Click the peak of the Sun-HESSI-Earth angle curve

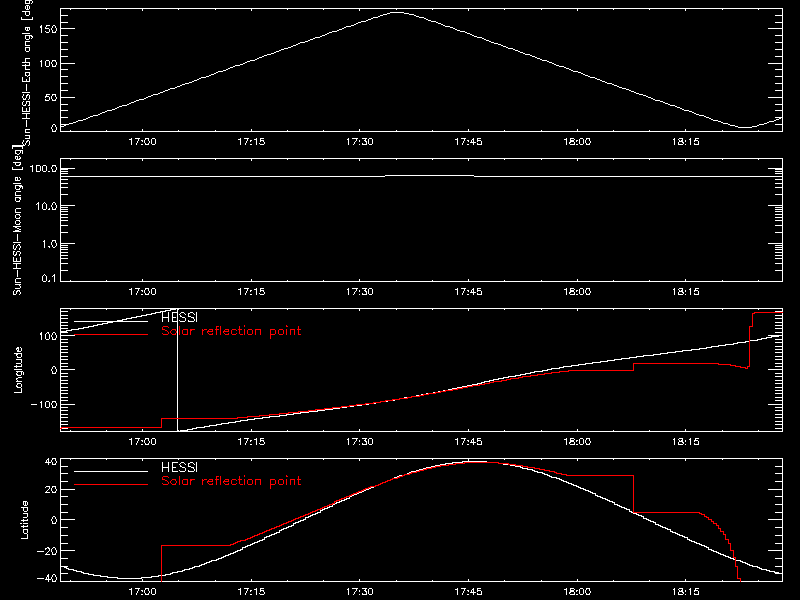click(397, 12)
